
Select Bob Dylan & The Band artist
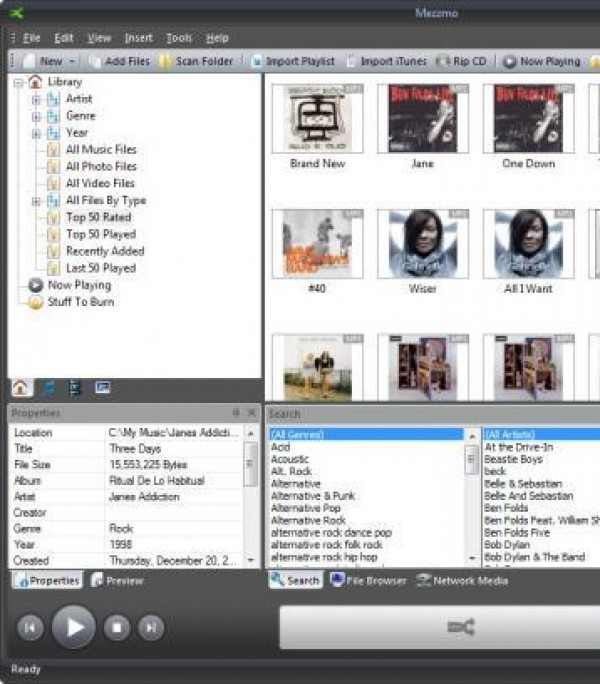pos(535,557)
